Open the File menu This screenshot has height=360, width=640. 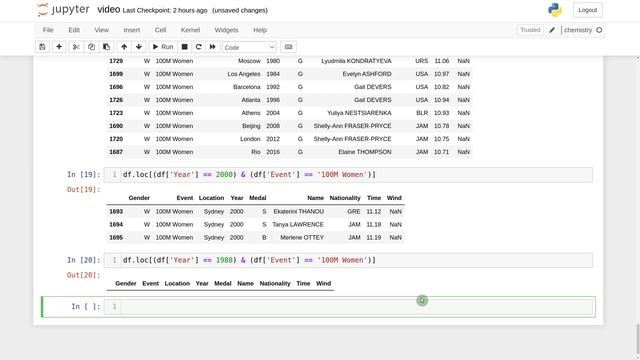point(48,30)
